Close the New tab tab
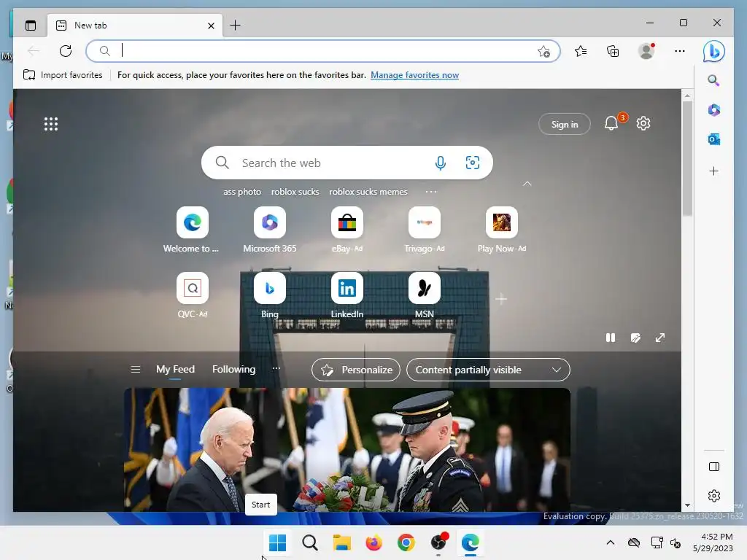 (211, 26)
